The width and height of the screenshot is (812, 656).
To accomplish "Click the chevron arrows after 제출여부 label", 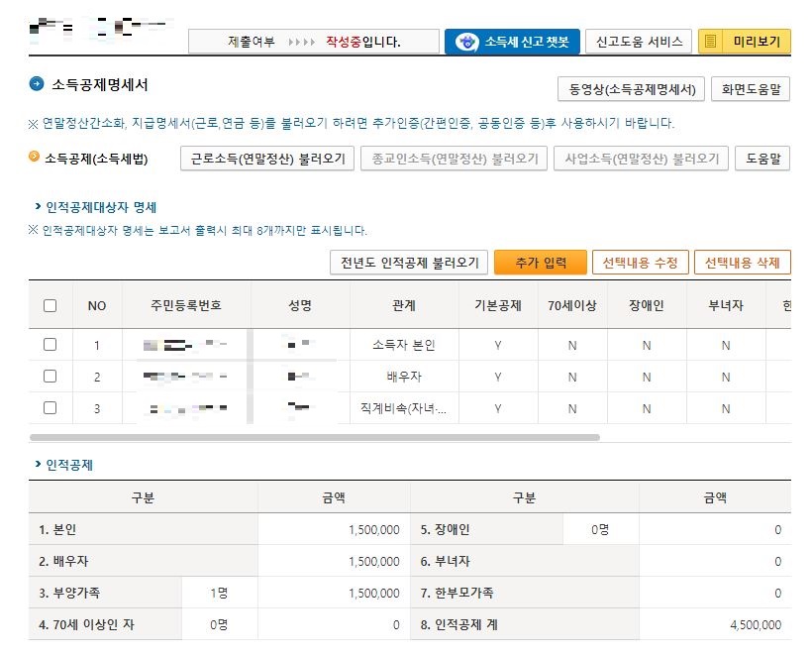I will pyautogui.click(x=301, y=41).
